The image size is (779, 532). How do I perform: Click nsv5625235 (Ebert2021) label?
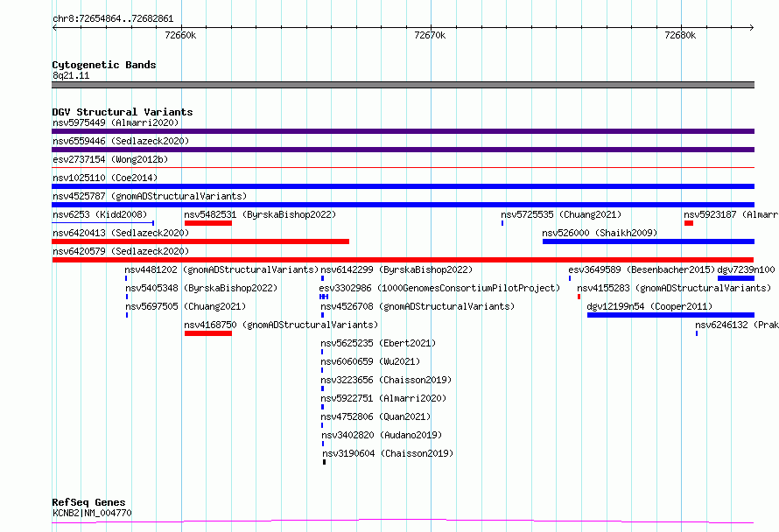coord(378,343)
